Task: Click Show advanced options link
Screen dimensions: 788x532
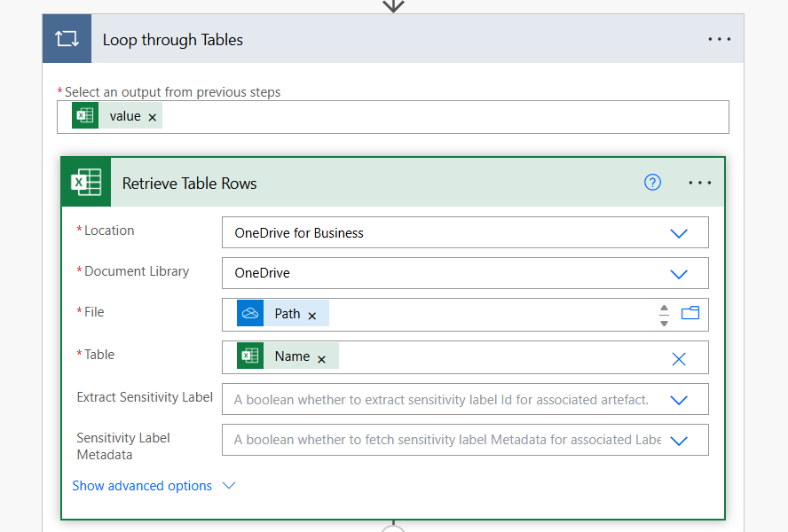Action: (142, 486)
